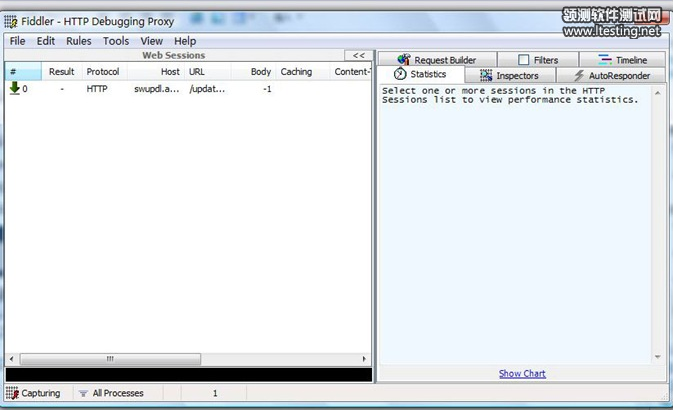The height and width of the screenshot is (410, 673).
Task: Toggle the Filters checkbox
Action: 523,60
